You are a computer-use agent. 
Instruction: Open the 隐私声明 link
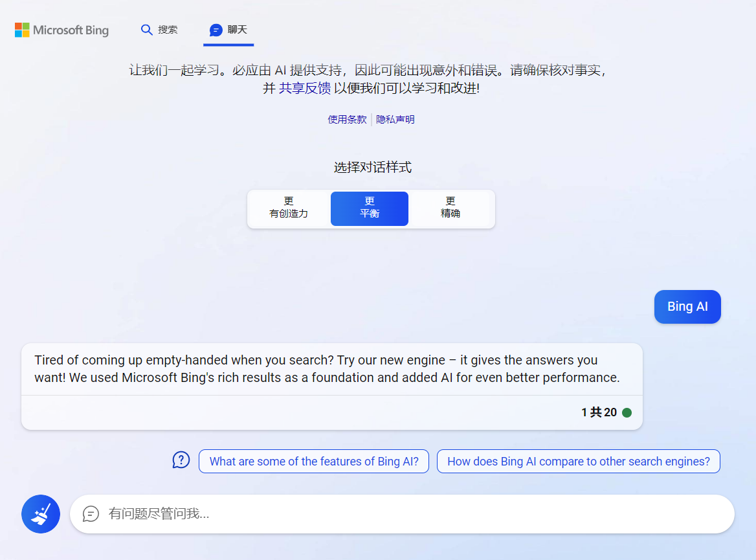coord(395,119)
